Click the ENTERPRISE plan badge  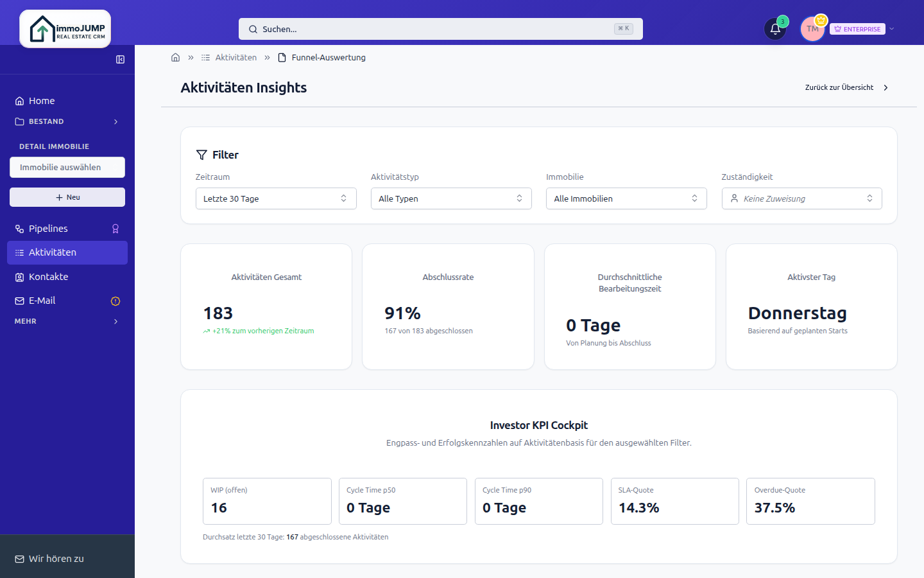857,29
